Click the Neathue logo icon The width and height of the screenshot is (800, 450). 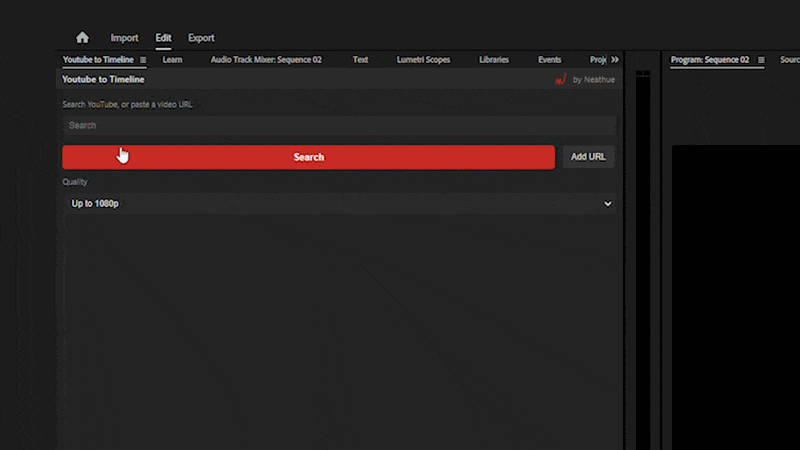point(561,80)
